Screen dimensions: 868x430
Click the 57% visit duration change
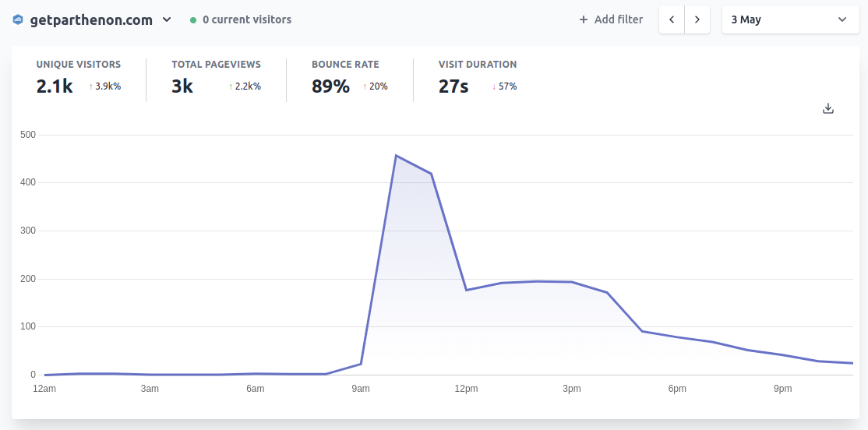pos(504,86)
